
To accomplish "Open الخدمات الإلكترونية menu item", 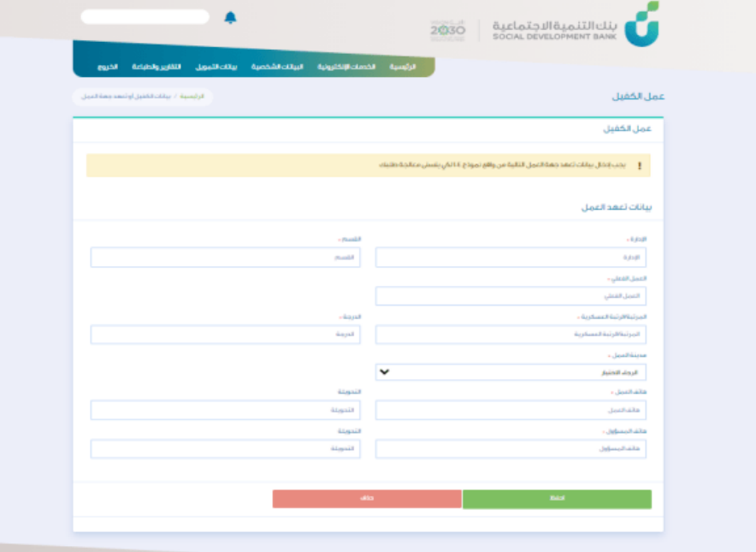I will point(346,67).
